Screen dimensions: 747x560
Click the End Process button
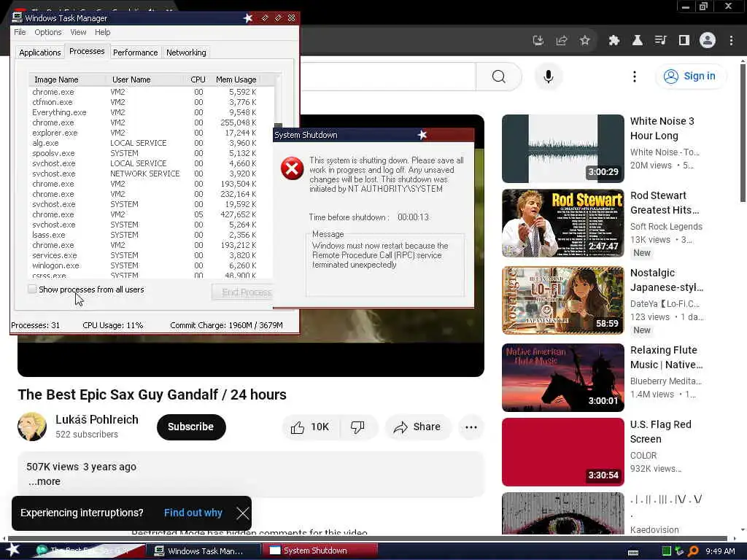[242, 292]
